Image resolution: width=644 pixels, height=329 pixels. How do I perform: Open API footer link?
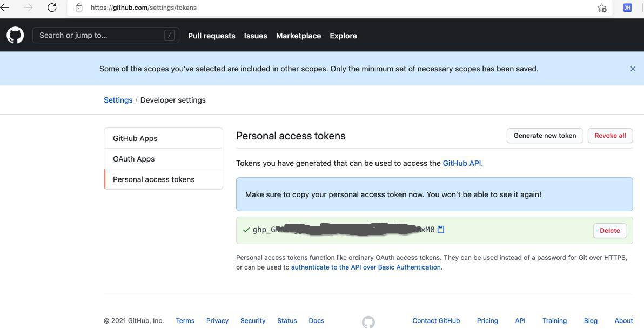click(x=520, y=321)
